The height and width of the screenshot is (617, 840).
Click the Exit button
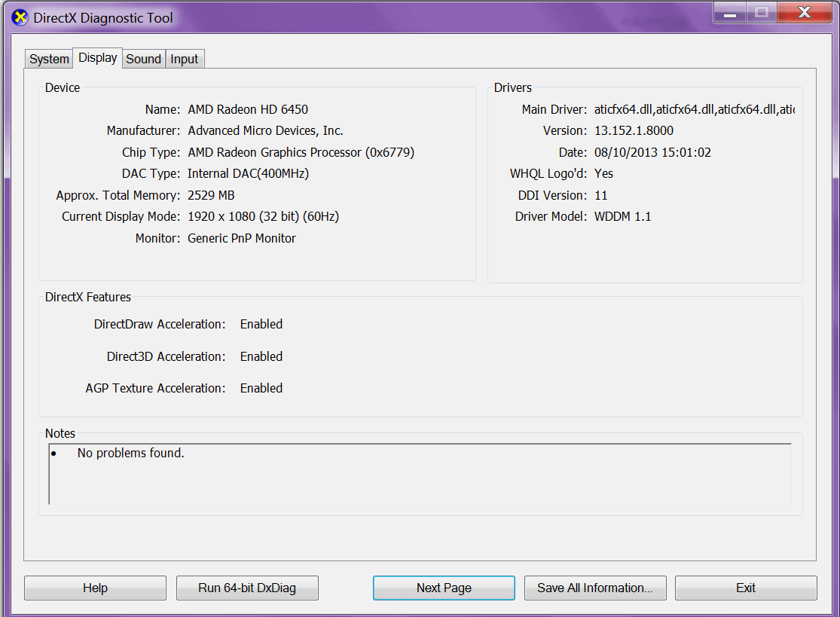pyautogui.click(x=746, y=588)
